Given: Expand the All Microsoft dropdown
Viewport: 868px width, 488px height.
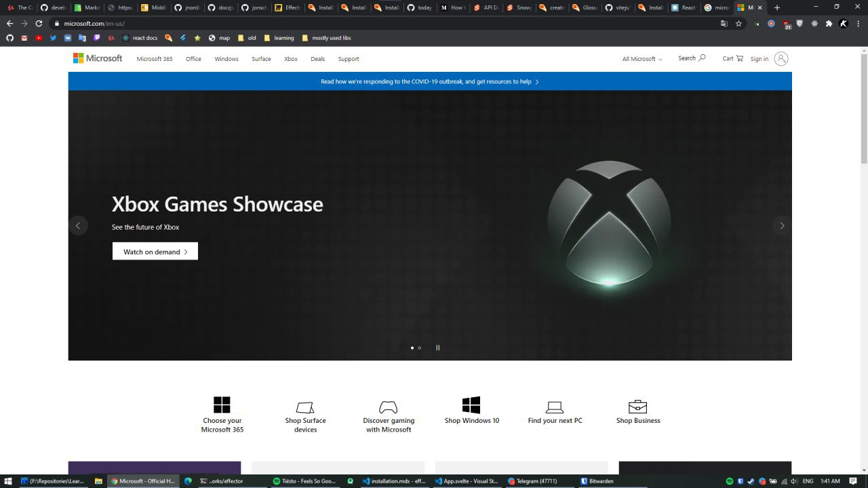Looking at the screenshot, I should pos(642,59).
